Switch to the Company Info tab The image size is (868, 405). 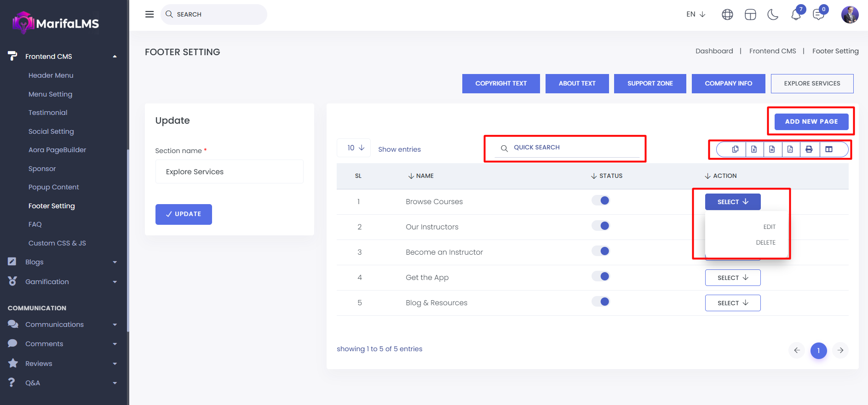click(728, 84)
